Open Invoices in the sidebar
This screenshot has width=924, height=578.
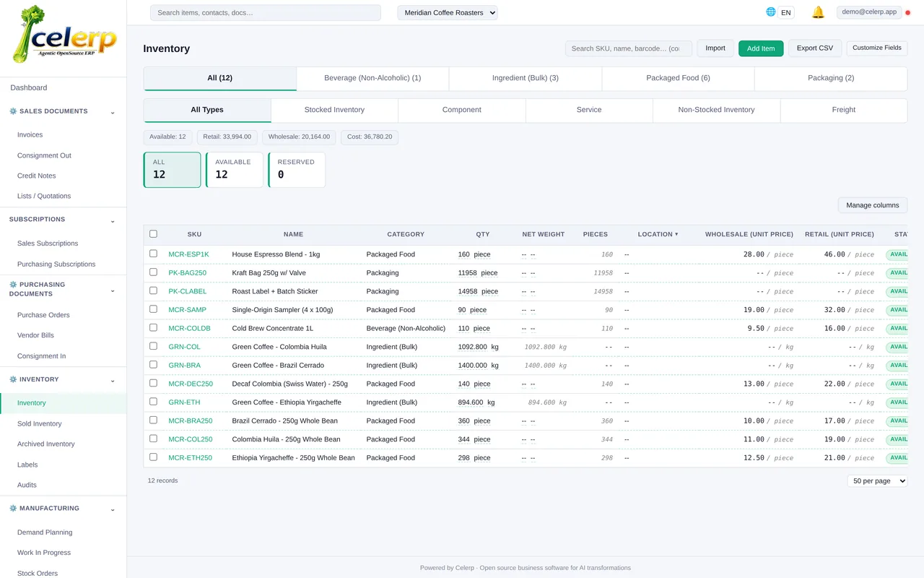pos(30,134)
